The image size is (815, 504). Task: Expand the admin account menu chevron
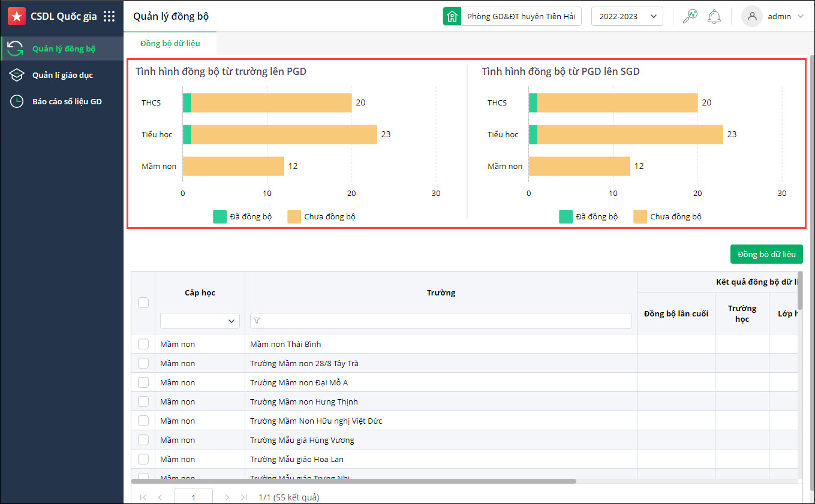tap(801, 17)
